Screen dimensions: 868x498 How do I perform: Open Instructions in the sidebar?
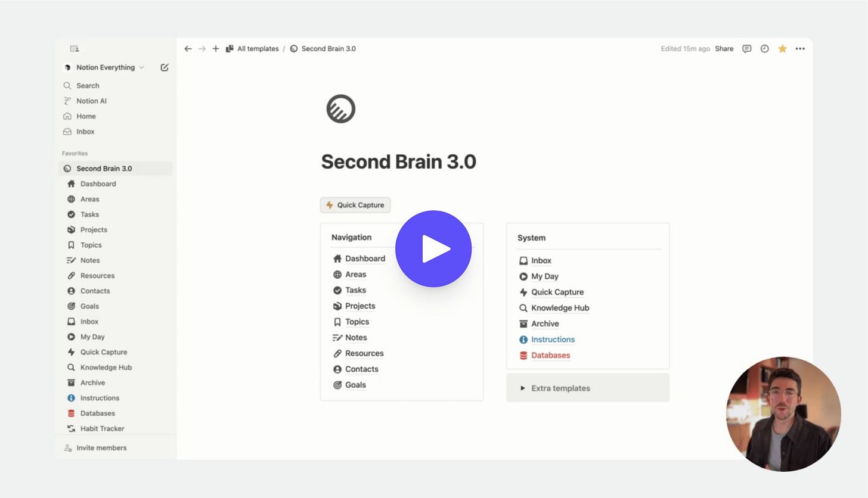(100, 398)
